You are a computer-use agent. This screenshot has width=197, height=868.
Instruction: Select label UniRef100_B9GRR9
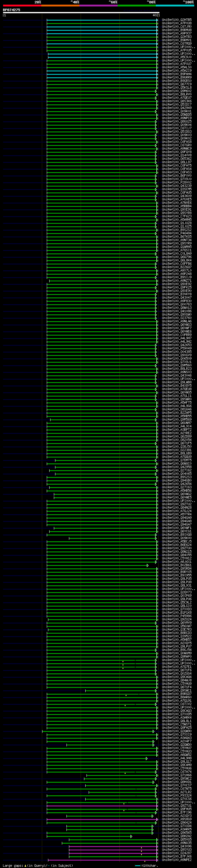(177, 78)
